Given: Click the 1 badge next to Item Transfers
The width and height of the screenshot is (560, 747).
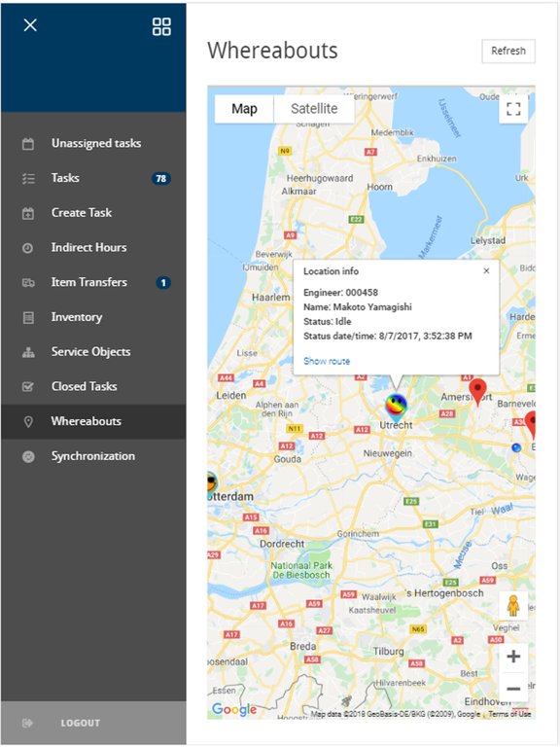Looking at the screenshot, I should [x=163, y=283].
